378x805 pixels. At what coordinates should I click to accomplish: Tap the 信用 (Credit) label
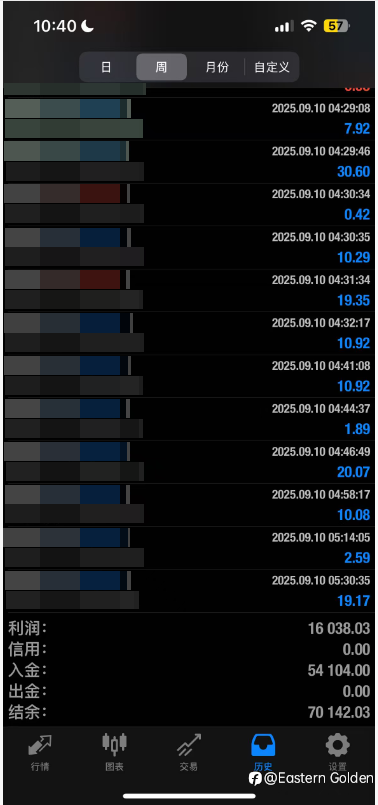click(27, 649)
